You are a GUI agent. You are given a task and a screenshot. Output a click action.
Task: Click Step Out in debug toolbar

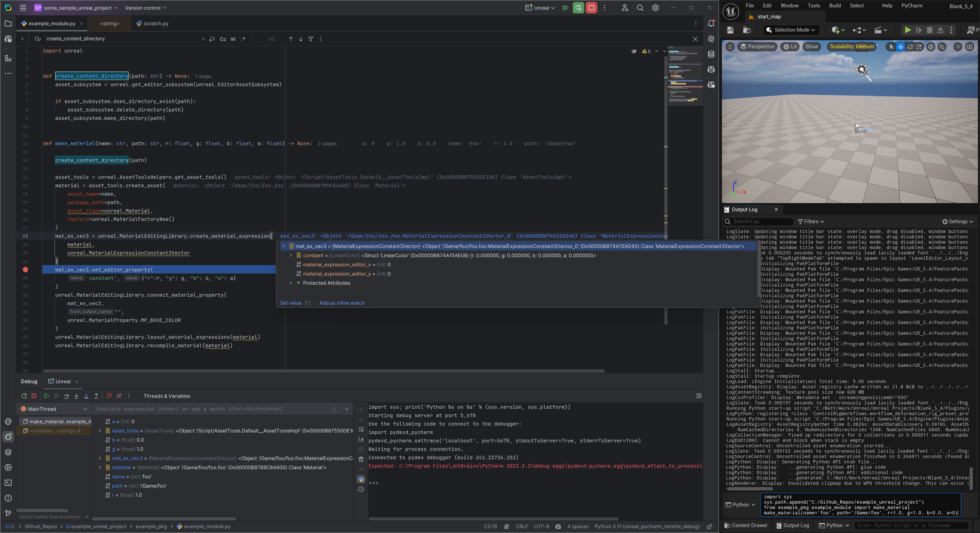click(96, 396)
